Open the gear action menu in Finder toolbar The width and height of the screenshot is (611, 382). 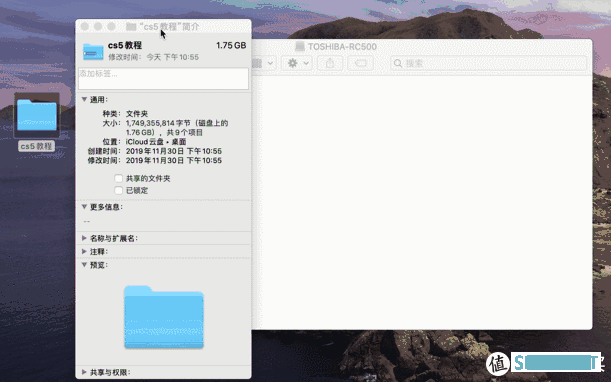coord(298,63)
